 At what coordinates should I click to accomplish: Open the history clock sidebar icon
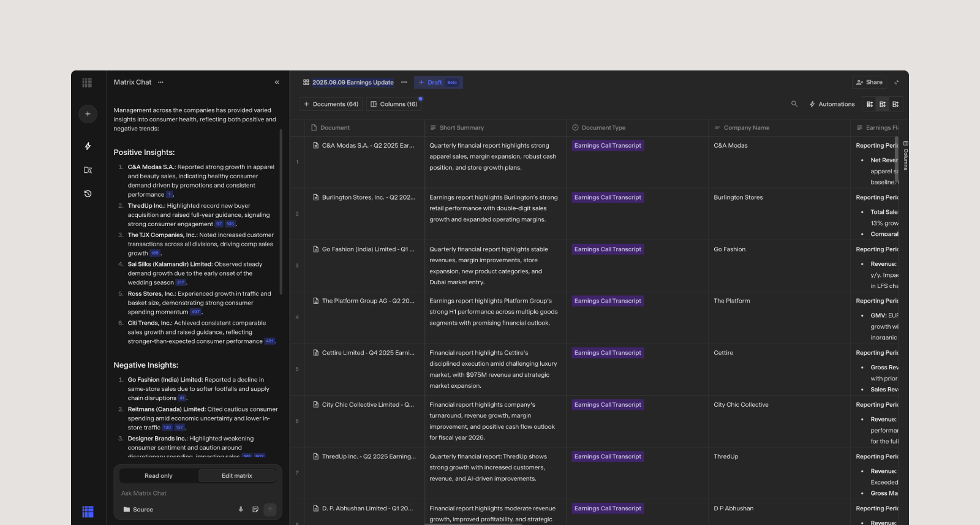[x=88, y=194]
